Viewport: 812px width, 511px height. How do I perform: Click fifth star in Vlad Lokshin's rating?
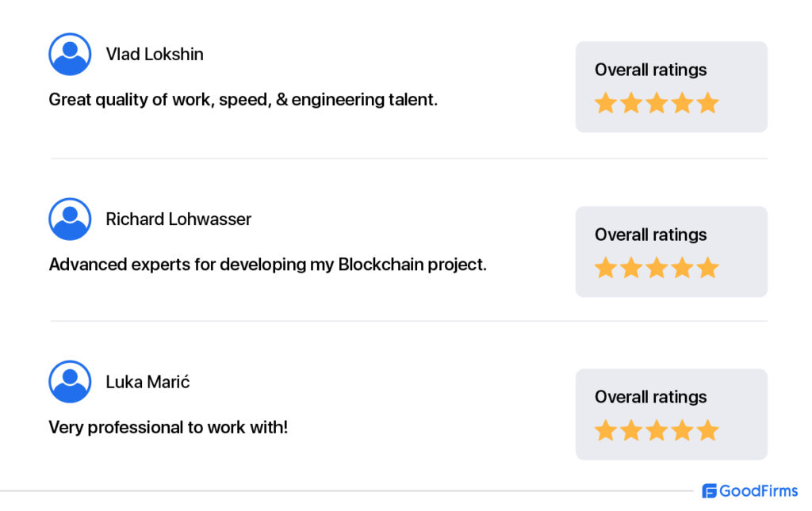[x=707, y=103]
